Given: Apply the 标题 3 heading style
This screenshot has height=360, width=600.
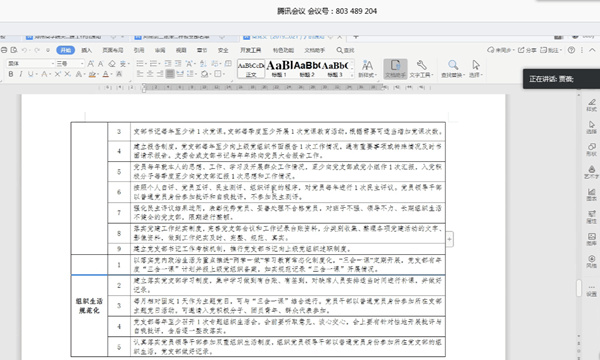Looking at the screenshot, I should (335, 69).
